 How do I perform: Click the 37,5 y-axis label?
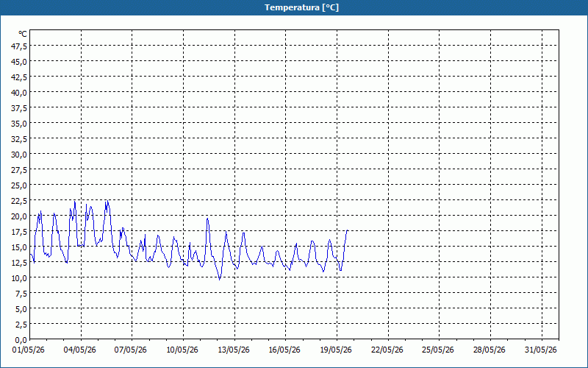click(20, 108)
